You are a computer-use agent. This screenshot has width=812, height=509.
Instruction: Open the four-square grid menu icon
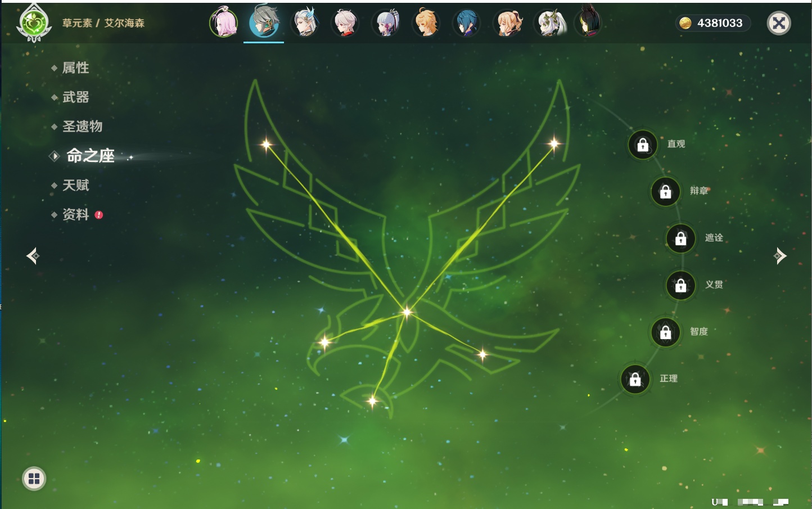coord(34,479)
